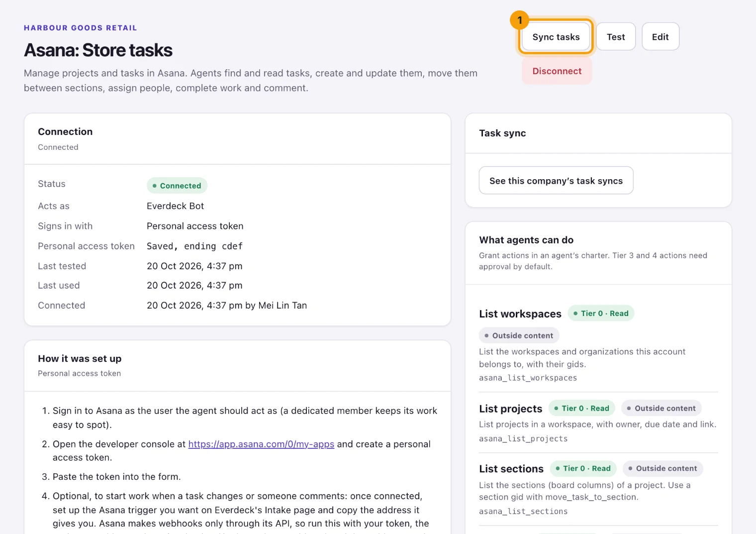Click the How it was set up heading

(80, 359)
